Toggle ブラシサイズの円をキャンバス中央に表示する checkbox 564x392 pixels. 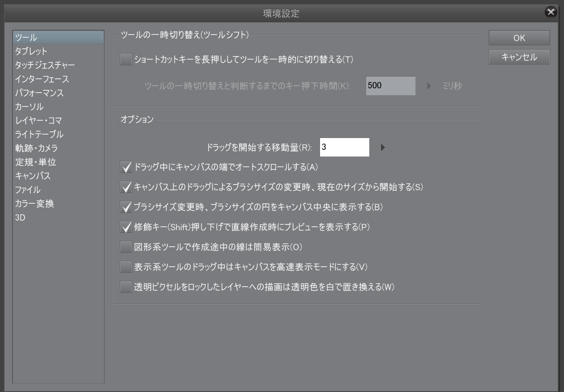[x=126, y=207]
